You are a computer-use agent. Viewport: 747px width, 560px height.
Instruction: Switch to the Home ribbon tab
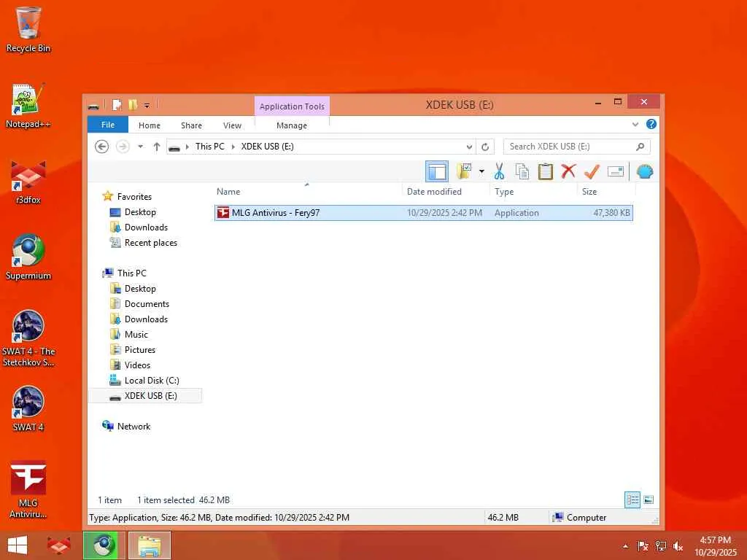[149, 125]
